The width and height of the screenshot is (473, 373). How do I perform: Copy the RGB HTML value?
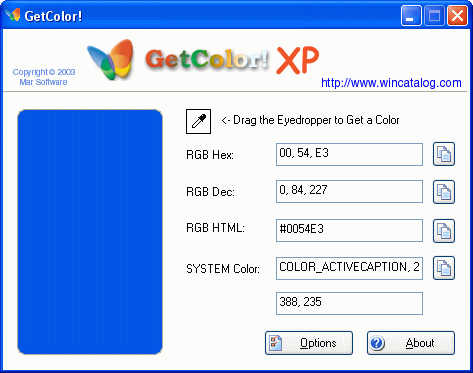[x=444, y=231]
